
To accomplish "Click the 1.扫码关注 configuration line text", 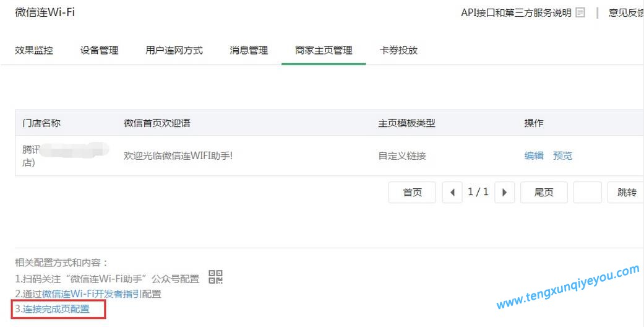I will point(107,279).
